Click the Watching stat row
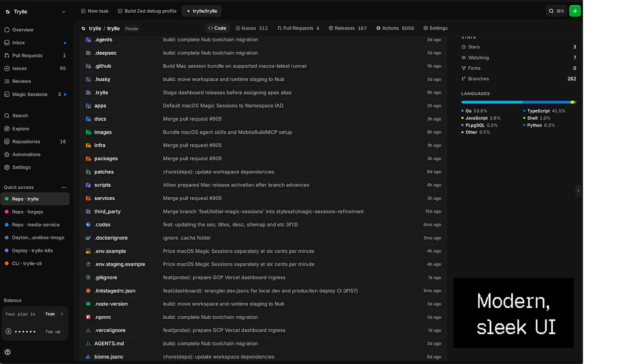The image size is (637, 364). [x=519, y=58]
